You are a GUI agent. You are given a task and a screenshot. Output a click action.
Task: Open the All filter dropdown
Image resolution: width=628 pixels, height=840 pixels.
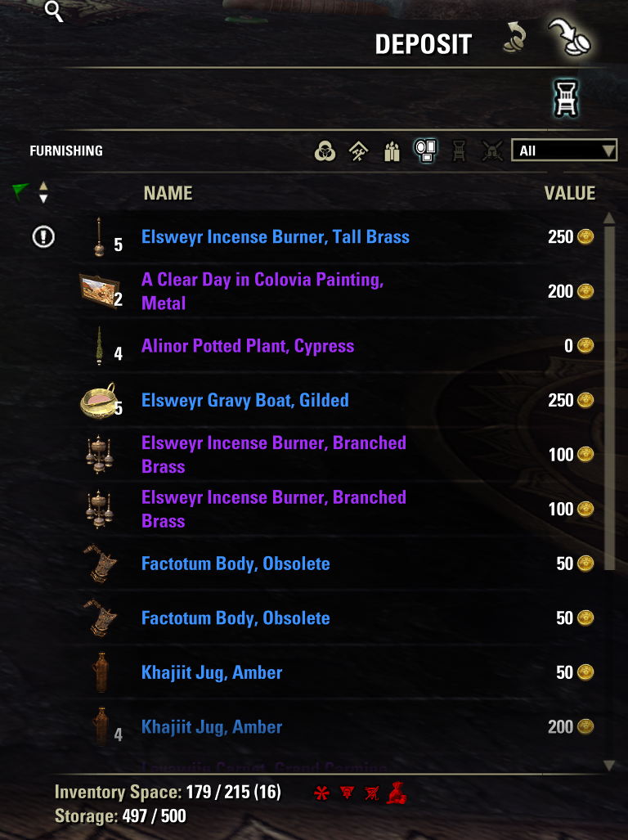point(564,150)
